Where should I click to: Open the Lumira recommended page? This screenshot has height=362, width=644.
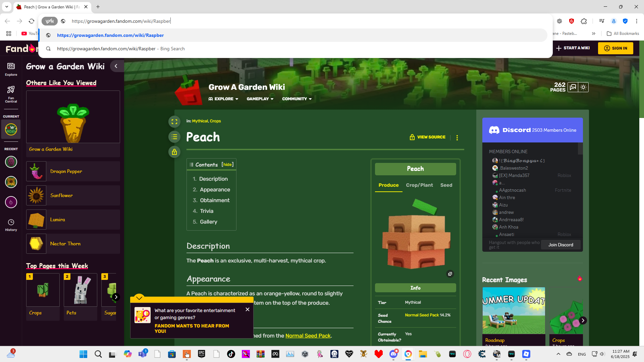[73, 220]
